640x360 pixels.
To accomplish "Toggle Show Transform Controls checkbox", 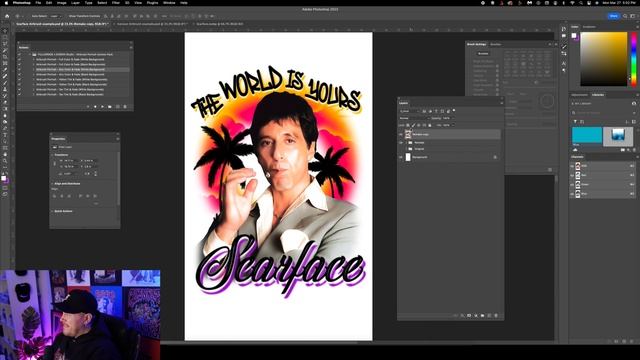I will [67, 16].
